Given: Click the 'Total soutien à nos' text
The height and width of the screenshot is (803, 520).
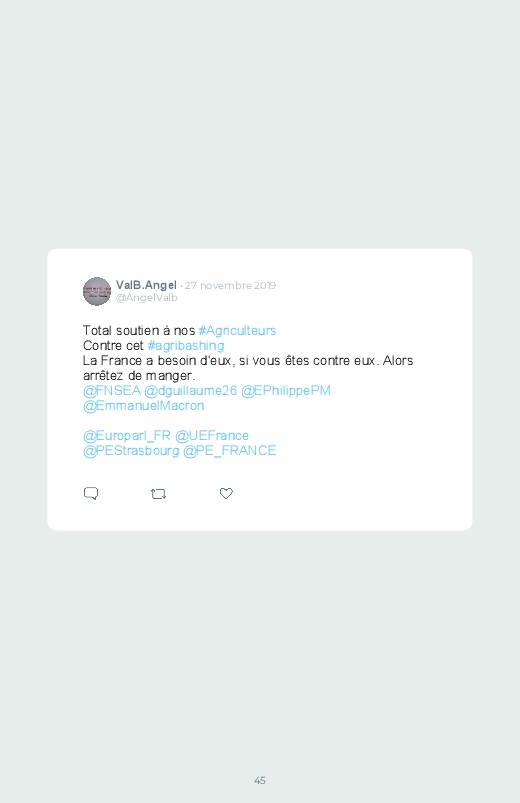Looking at the screenshot, I should click(139, 331).
